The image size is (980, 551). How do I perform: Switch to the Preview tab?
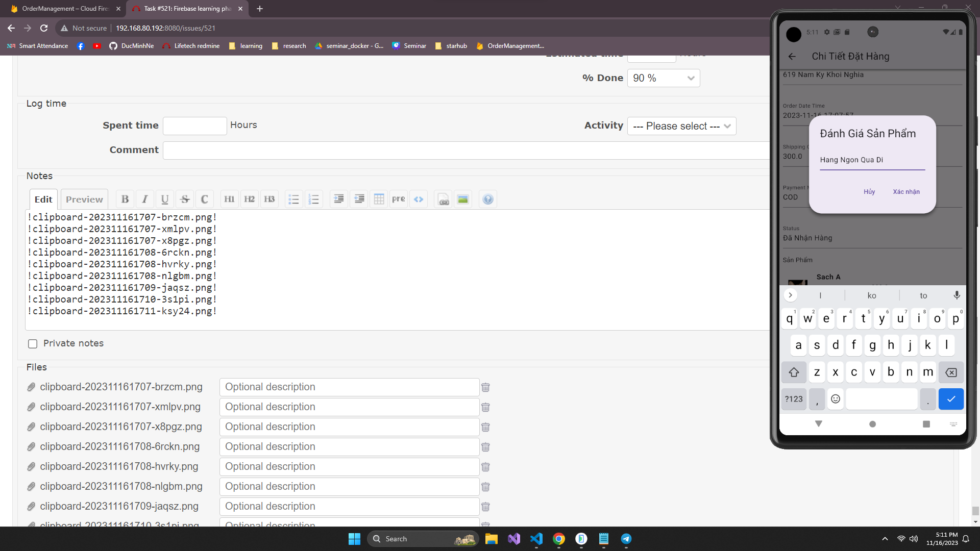[84, 199]
